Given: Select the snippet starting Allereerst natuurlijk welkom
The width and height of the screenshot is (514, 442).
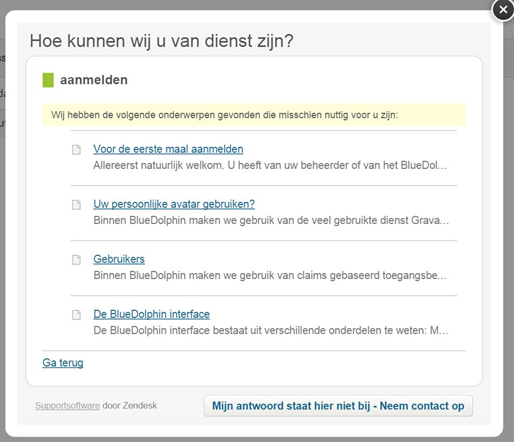Looking at the screenshot, I should click(270, 165).
